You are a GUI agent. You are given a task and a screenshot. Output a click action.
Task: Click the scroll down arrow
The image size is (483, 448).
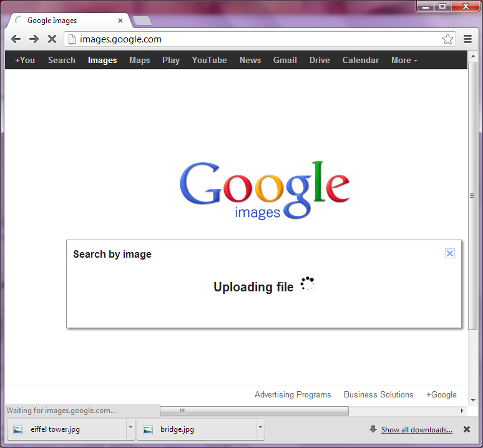click(x=472, y=401)
